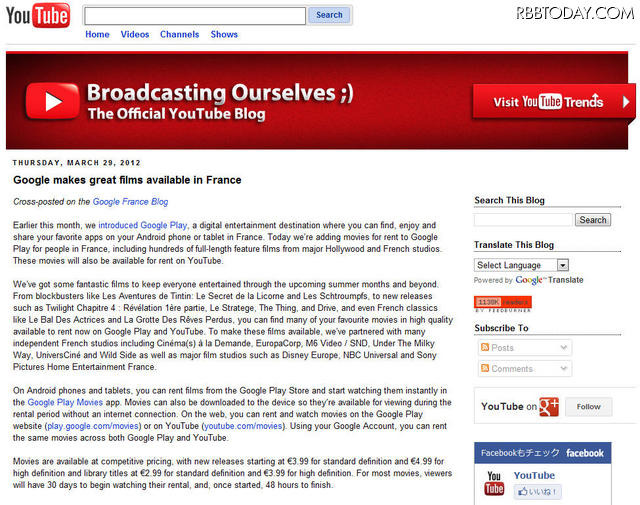Open the play.google.com/movies link

point(93,426)
